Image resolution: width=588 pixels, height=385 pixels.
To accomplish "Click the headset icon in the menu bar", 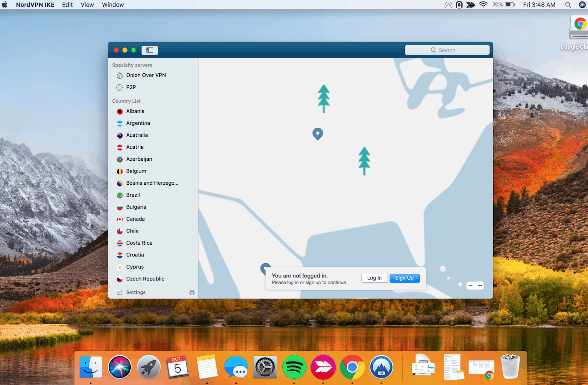I will pyautogui.click(x=459, y=5).
